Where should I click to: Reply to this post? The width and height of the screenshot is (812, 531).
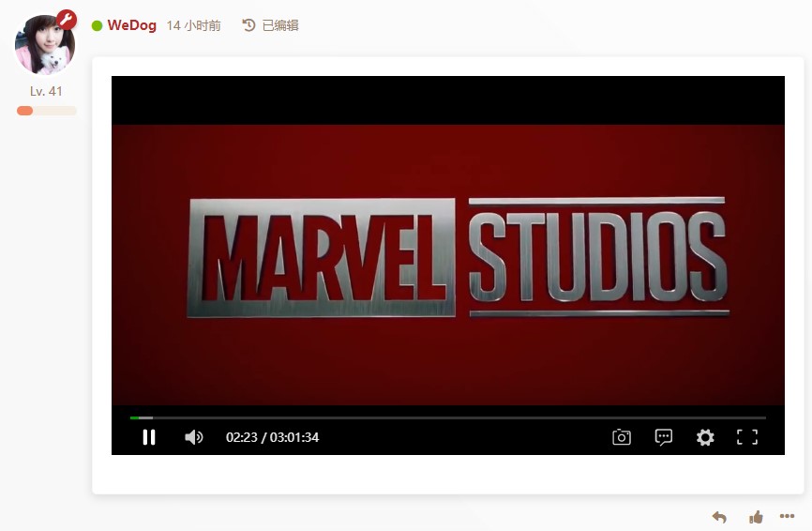pos(719,517)
